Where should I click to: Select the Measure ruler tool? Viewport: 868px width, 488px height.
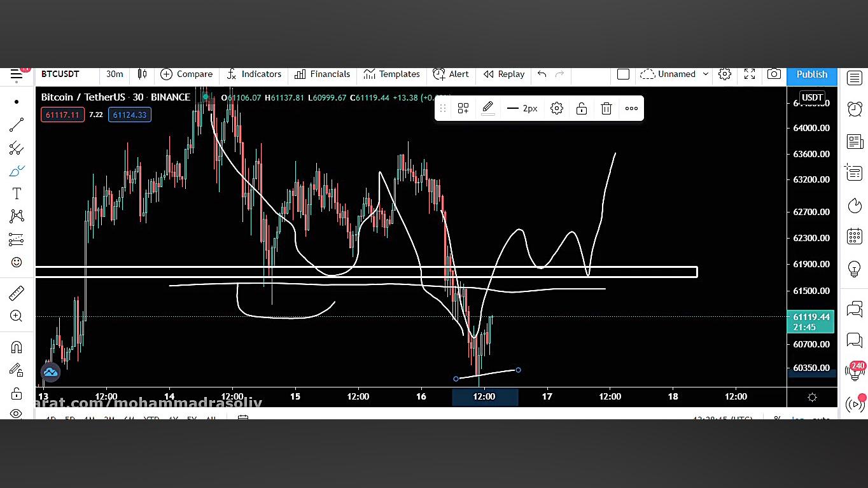tap(17, 293)
